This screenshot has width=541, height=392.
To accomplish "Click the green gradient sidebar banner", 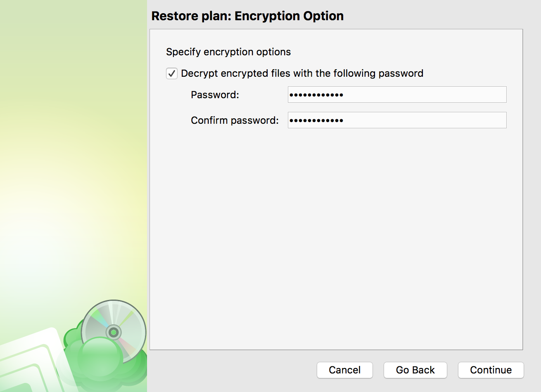I will (73, 165).
